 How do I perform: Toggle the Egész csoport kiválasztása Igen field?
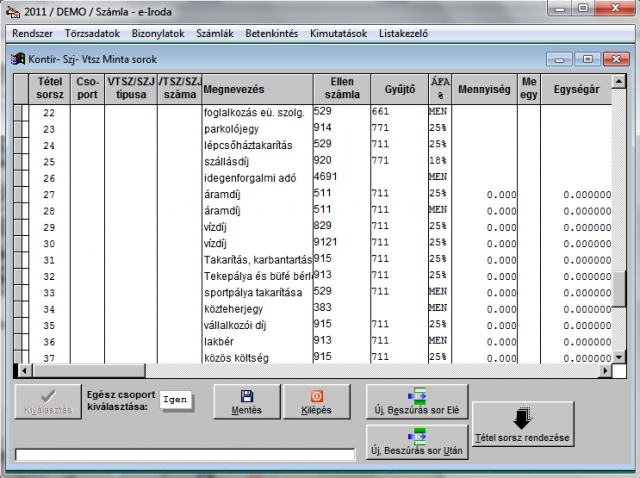point(178,402)
